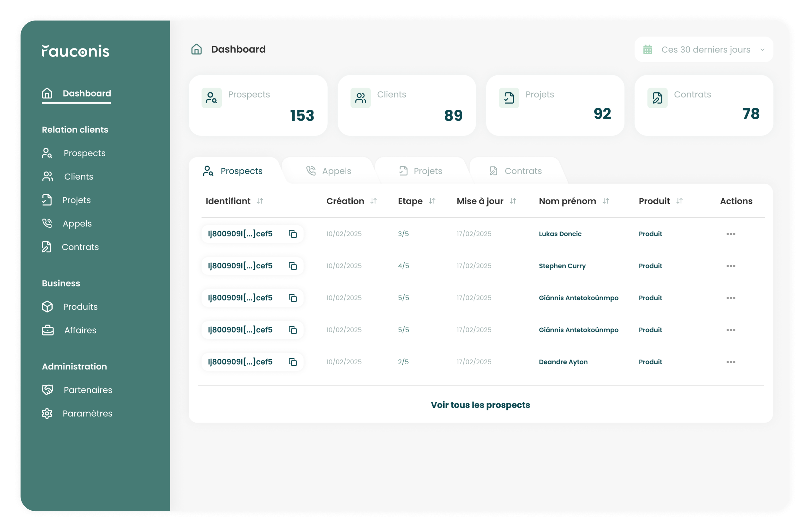Open the calendar icon next to date filter
Viewport: 810px width, 532px height.
(x=648, y=49)
